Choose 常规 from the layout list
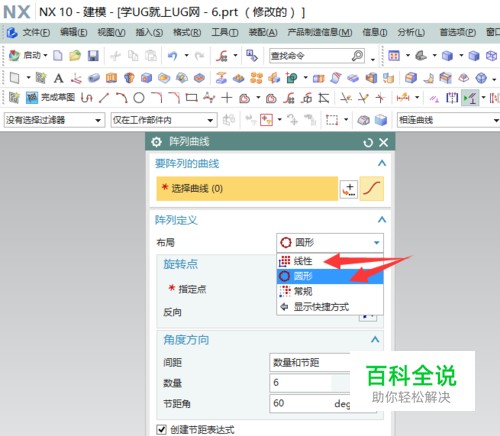500x436 pixels. [330, 292]
